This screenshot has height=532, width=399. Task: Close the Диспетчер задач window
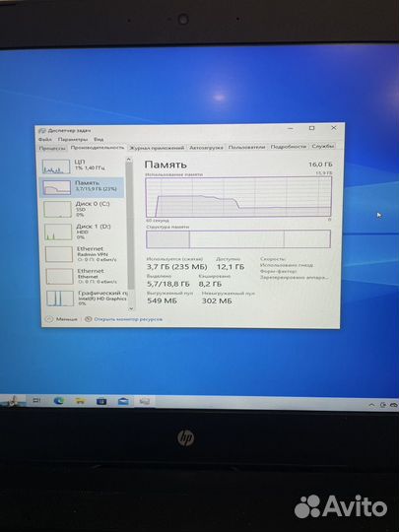(x=334, y=128)
